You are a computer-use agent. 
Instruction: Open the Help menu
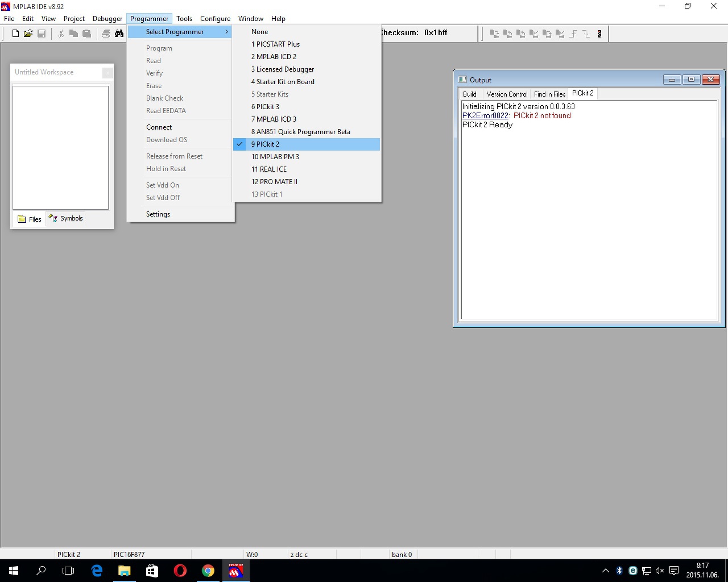tap(278, 19)
